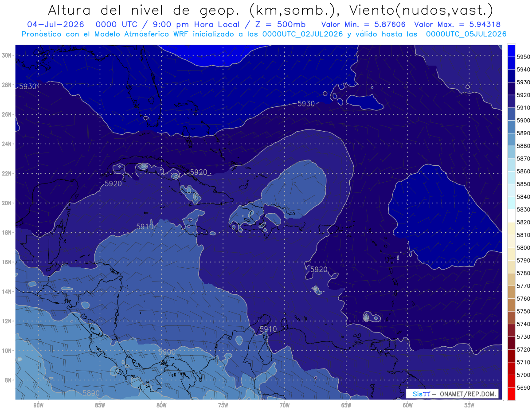
Task: Click the 5910 contour label south of Cuba
Action: 145,227
